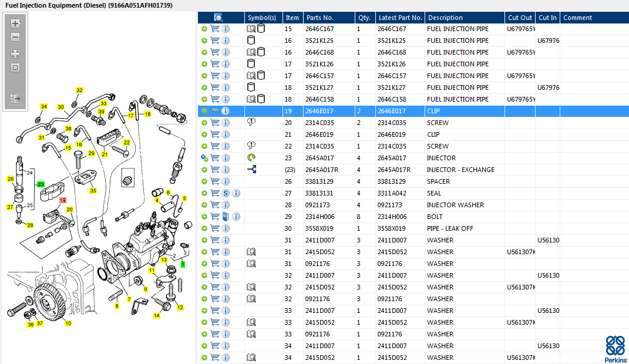
Task: Click gear icon for item 32 0921176
Action: tap(204, 299)
